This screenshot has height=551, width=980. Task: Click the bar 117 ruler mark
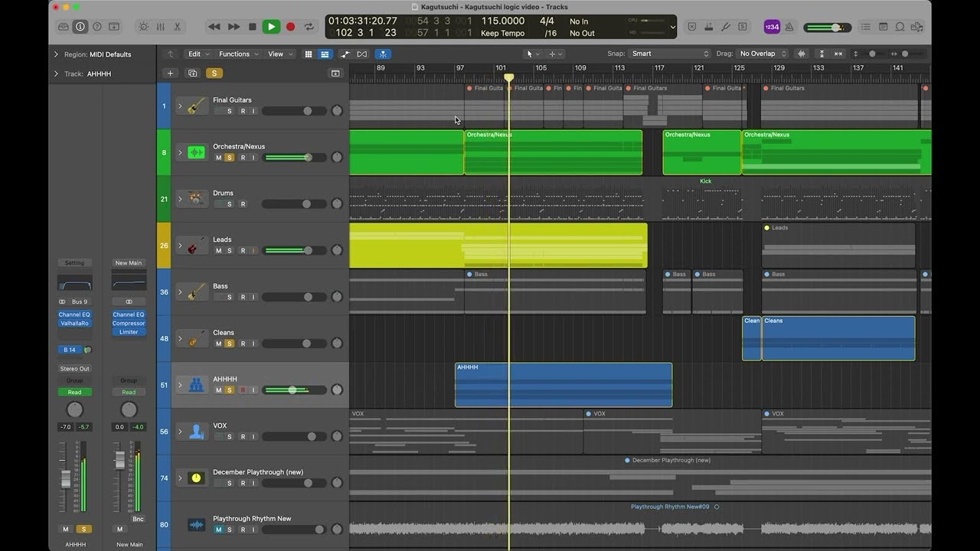tap(658, 68)
